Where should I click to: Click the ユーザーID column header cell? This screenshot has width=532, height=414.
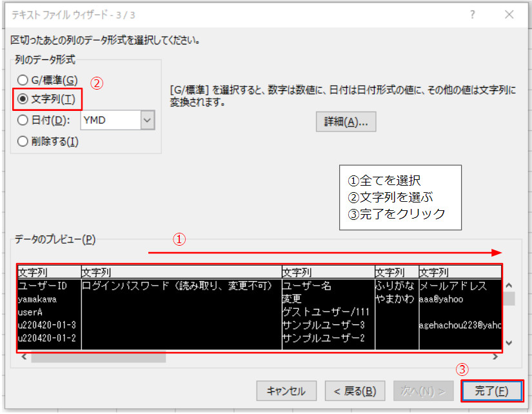click(x=43, y=286)
